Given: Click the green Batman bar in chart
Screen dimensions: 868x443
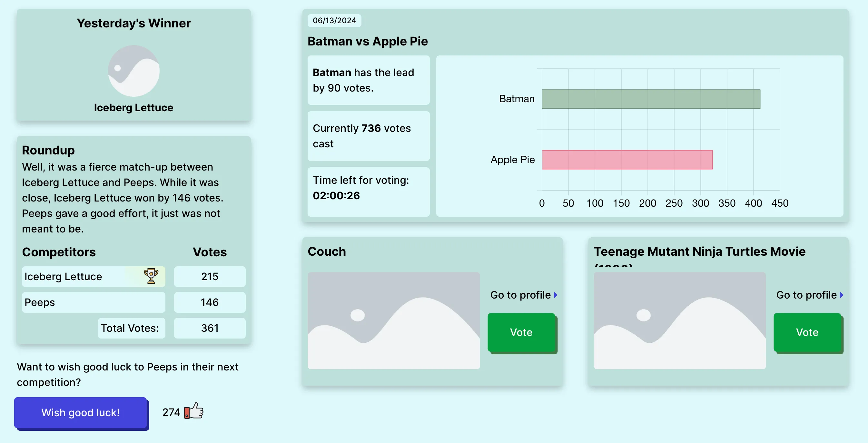Looking at the screenshot, I should point(651,99).
